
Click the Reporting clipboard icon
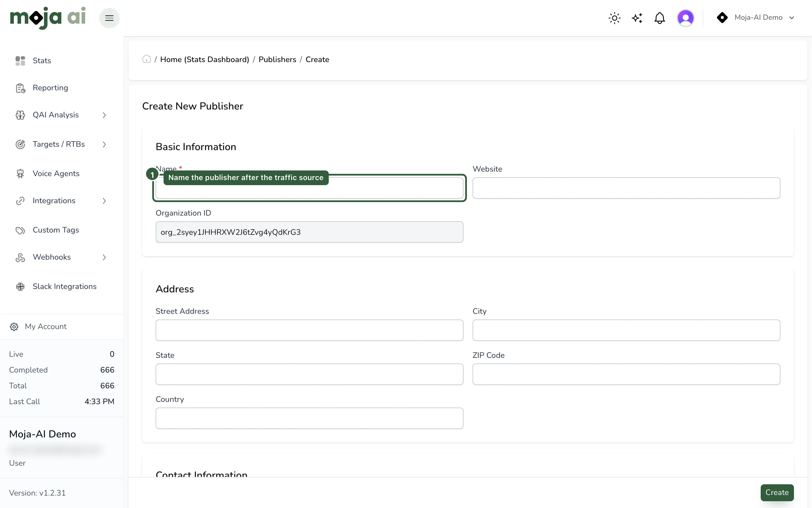tap(20, 88)
